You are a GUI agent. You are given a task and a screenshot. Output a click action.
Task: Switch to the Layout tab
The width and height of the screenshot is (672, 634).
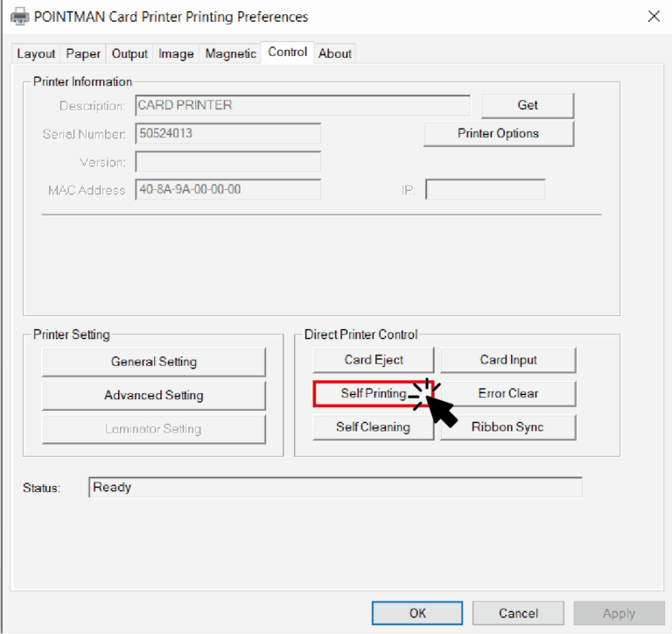[36, 53]
